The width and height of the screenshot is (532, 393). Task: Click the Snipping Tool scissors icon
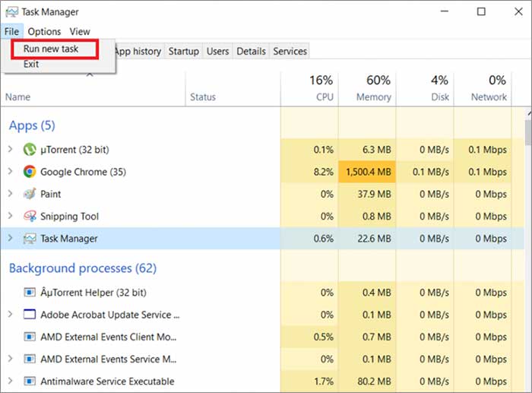pos(30,216)
